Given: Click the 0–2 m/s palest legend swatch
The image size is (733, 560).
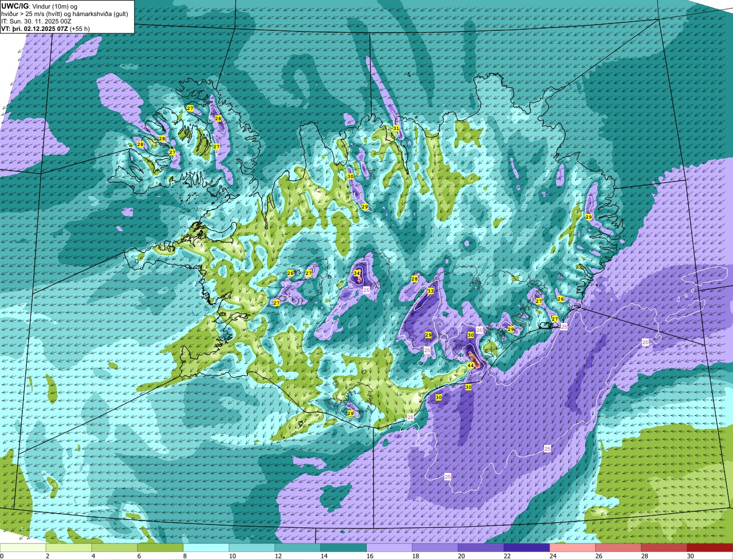Looking at the screenshot, I should click(23, 547).
